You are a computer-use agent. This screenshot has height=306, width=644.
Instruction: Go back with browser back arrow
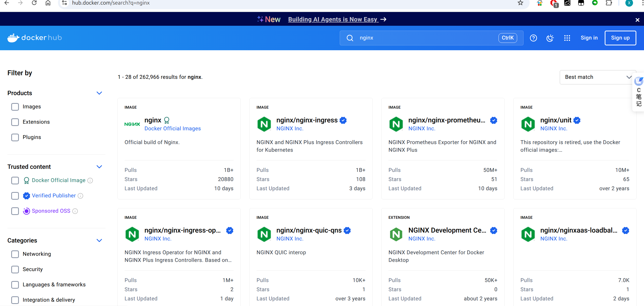tap(7, 3)
